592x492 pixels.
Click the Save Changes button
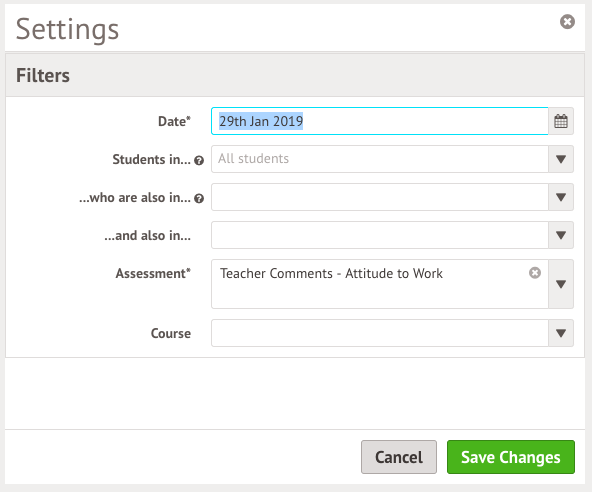tap(511, 457)
